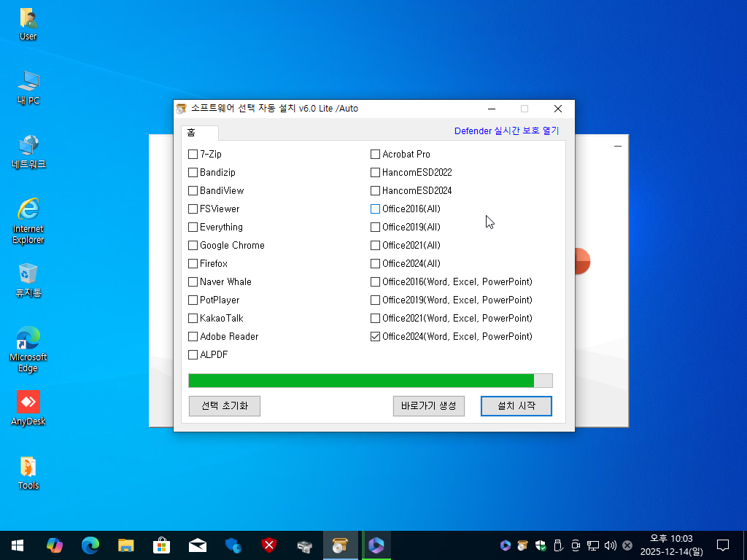Click the USB safely remove tray icon
This screenshot has width=747, height=560.
click(x=558, y=545)
